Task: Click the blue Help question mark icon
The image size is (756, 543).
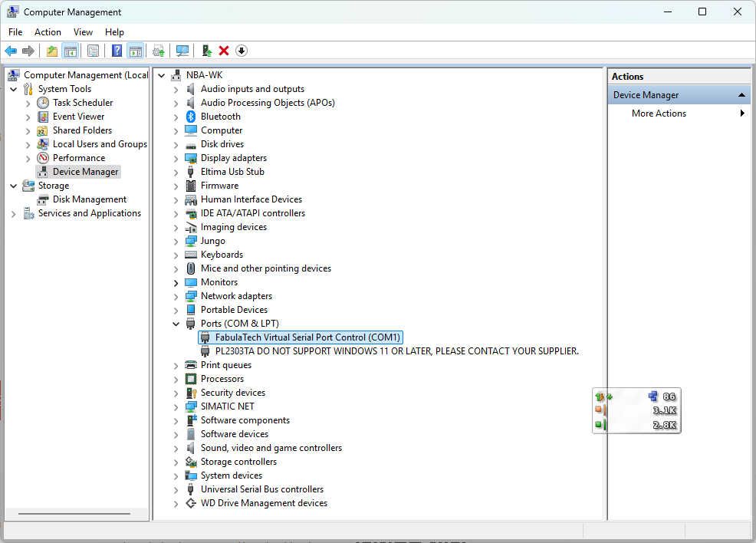Action: coord(117,51)
